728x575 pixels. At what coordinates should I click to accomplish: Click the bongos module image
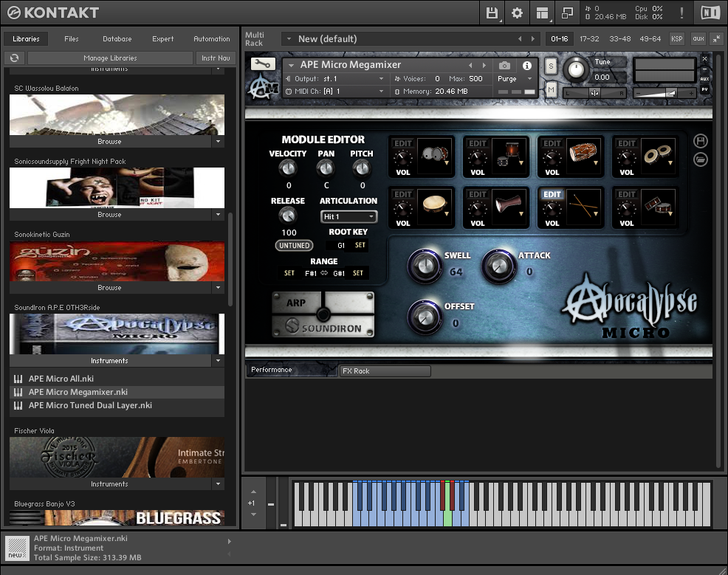click(659, 154)
